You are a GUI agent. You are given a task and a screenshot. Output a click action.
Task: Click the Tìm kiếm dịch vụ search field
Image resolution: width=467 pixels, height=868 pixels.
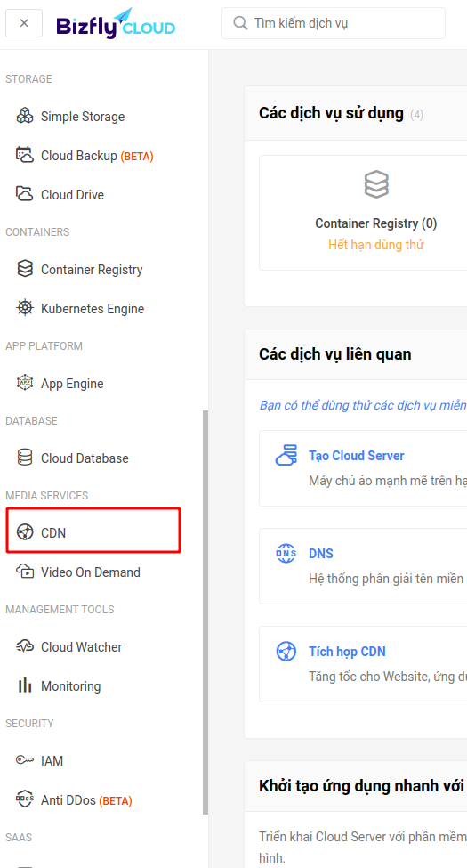(333, 23)
